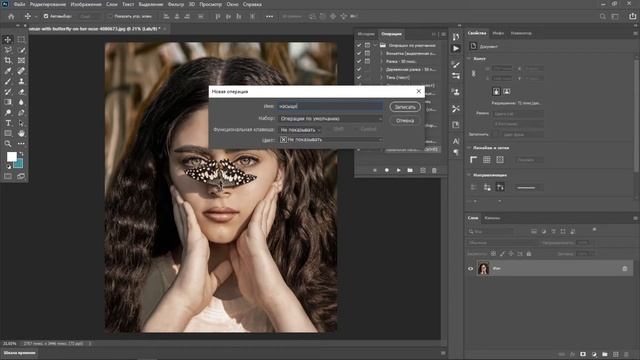Select the Eraser tool
The image size is (640, 360).
click(x=21, y=92)
